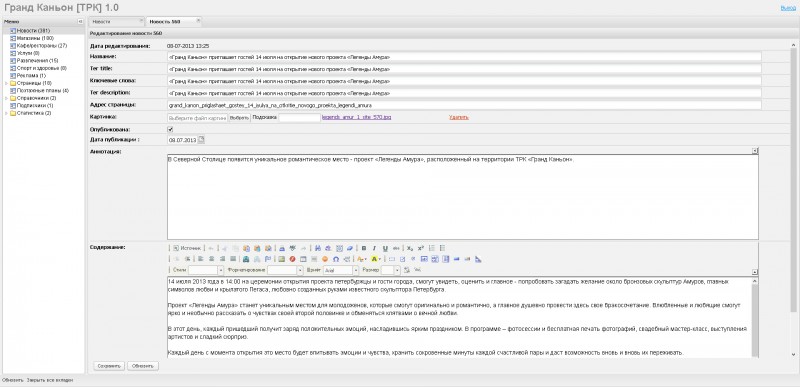Align text to the right
The width and height of the screenshot is (800, 387).
point(222,259)
